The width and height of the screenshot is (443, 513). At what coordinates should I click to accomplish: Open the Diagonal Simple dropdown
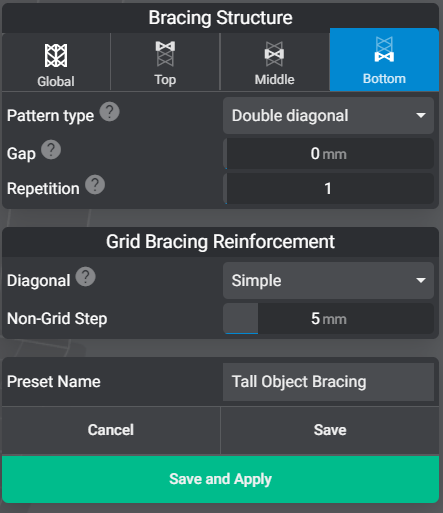point(328,280)
